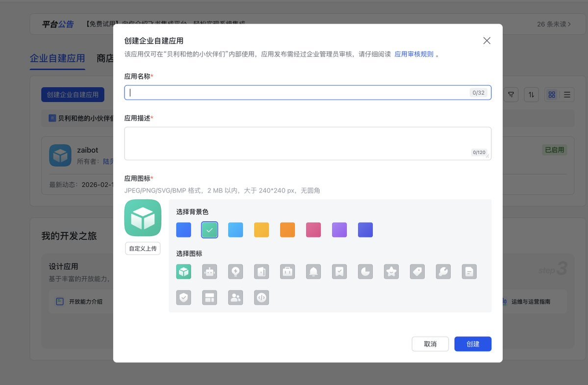The image size is (588, 385).
Task: Click 创建 to create the app
Action: (x=473, y=344)
